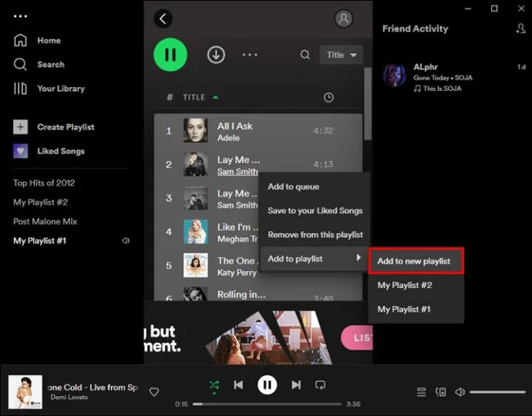The width and height of the screenshot is (532, 416).
Task: Open Top Hits of 2012 playlist
Action: coord(44,183)
